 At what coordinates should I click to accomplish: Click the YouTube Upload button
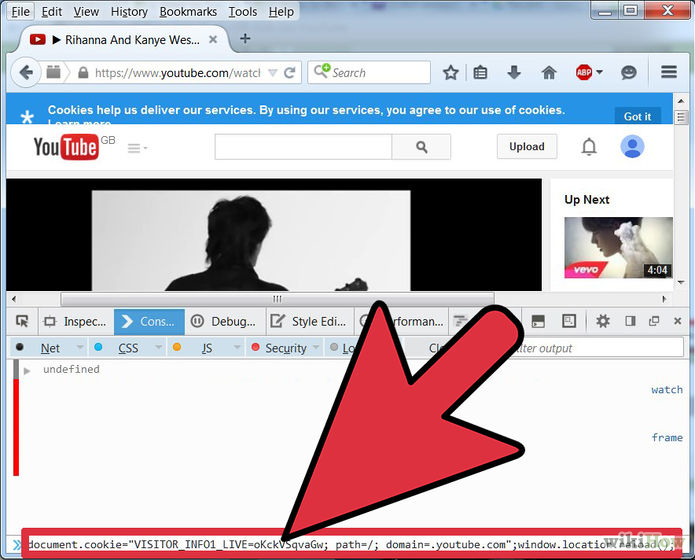(527, 147)
